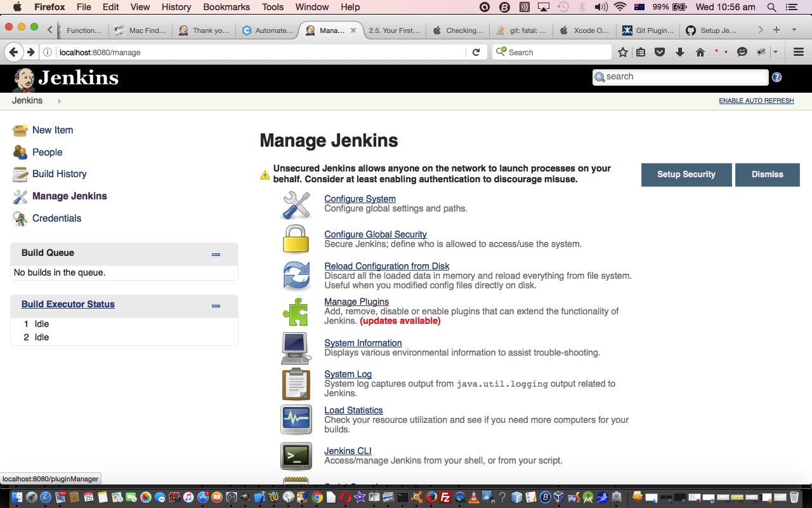Click the Jenkins logo in header

pos(65,79)
